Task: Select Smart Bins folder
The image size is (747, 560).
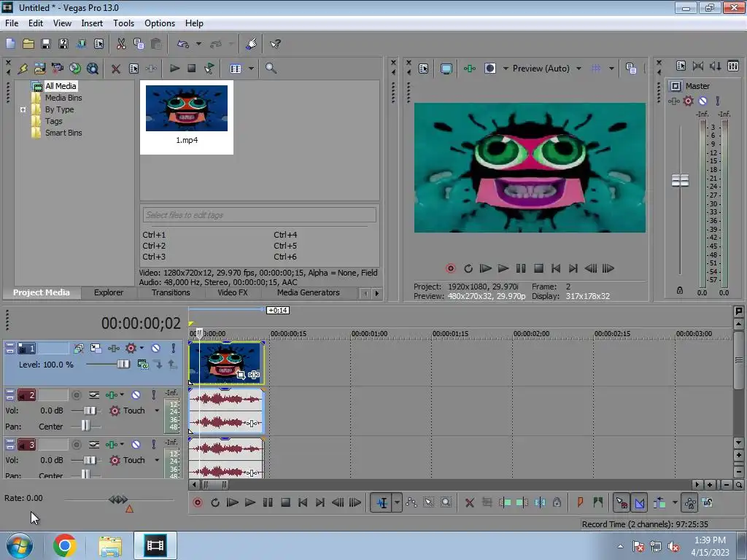Action: pos(63,133)
